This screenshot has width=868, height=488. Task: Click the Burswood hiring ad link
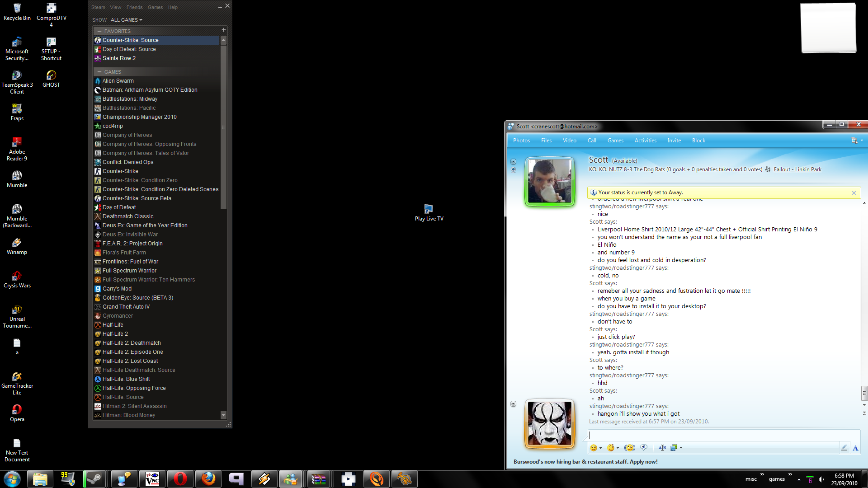[x=585, y=462]
